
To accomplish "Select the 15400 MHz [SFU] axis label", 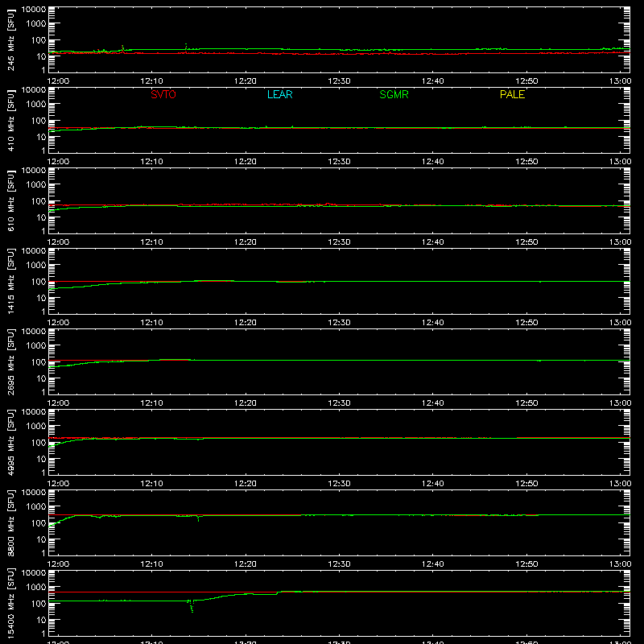I will [10, 603].
